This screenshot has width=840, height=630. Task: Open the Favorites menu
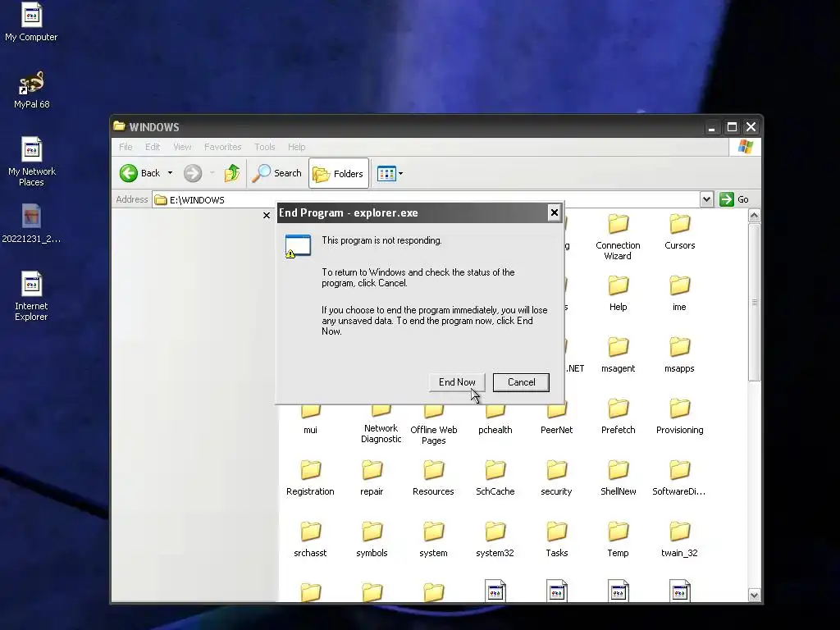(223, 147)
